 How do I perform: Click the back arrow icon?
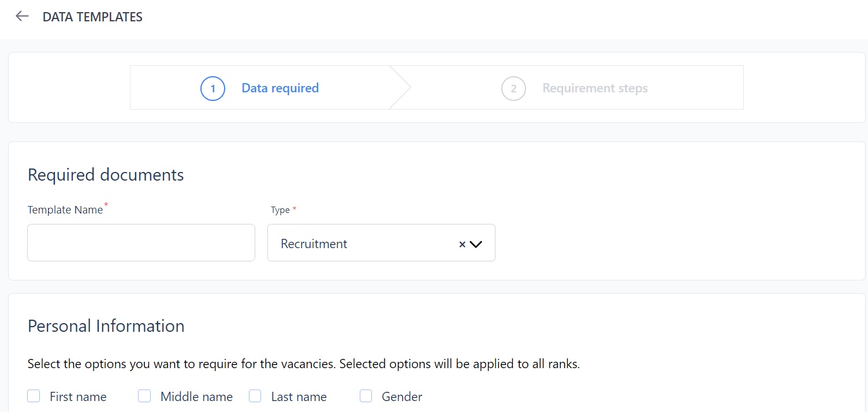pyautogui.click(x=22, y=16)
